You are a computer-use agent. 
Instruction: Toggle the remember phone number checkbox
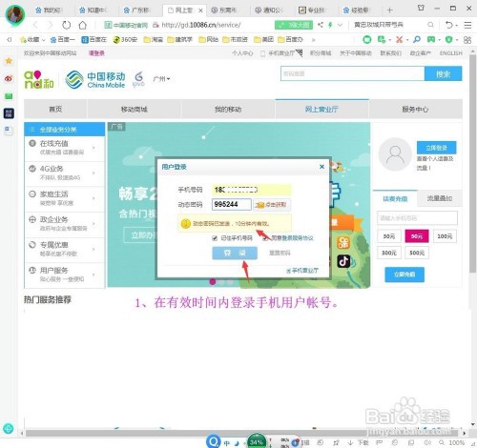pyautogui.click(x=215, y=238)
